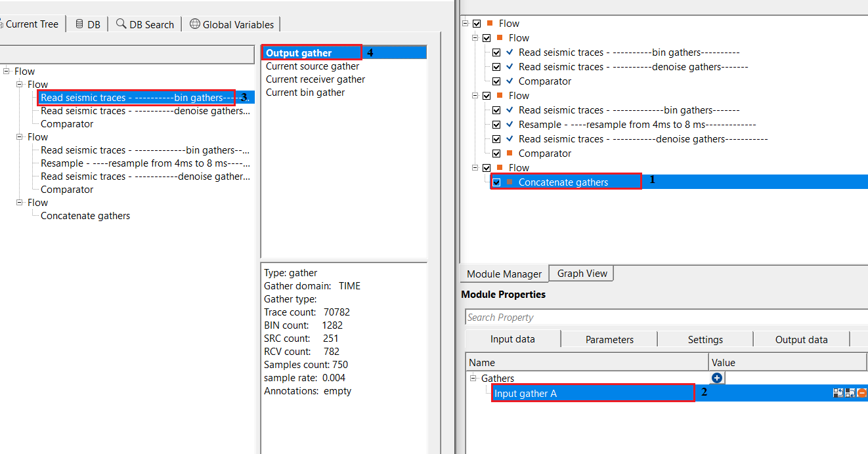868x454 pixels.
Task: Click the orange status square beside Concatenate gathers
Action: (x=510, y=182)
